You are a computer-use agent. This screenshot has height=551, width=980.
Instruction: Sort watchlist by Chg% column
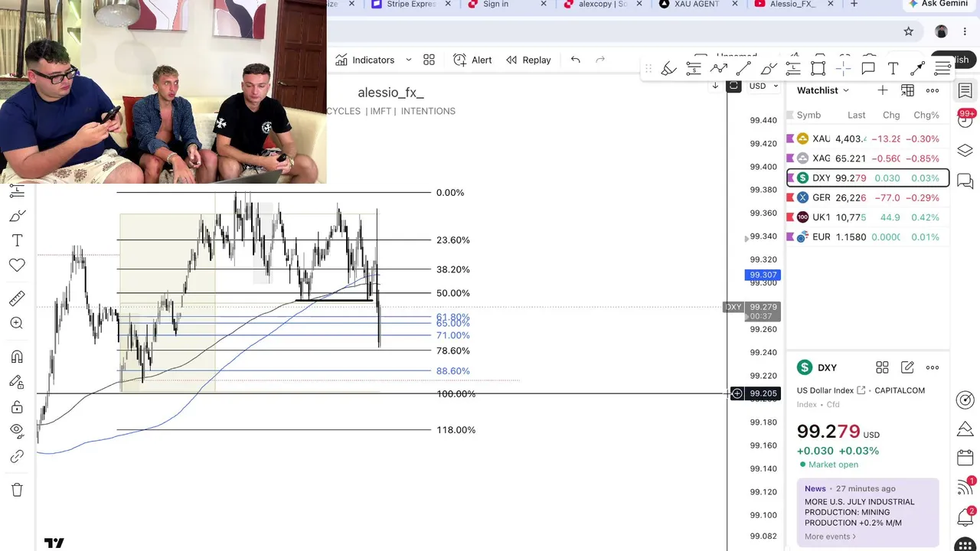pyautogui.click(x=926, y=115)
